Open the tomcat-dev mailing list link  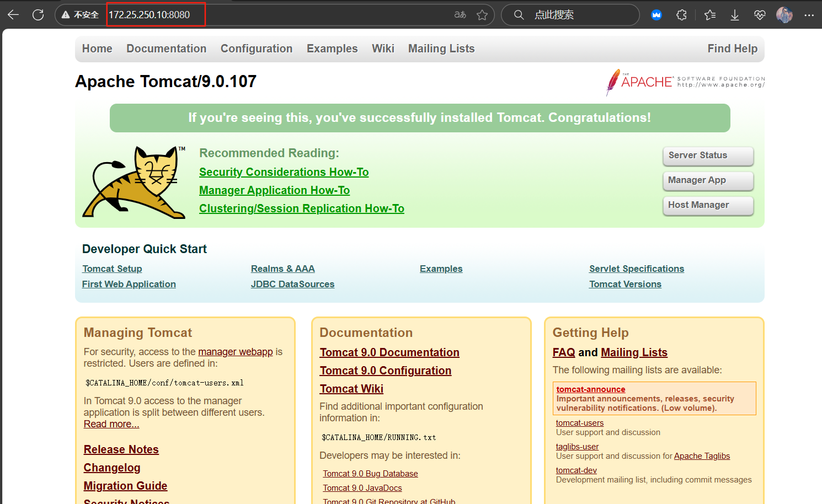click(x=577, y=470)
